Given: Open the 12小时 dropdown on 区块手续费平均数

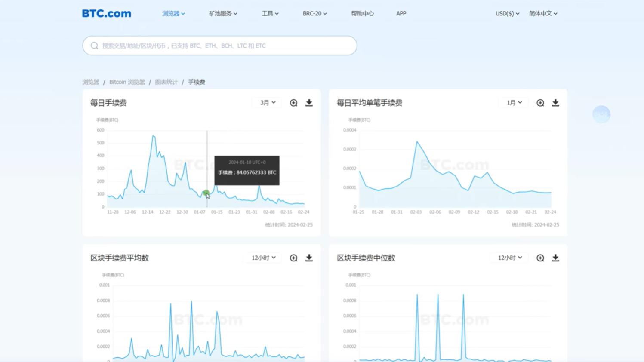Looking at the screenshot, I should [263, 258].
